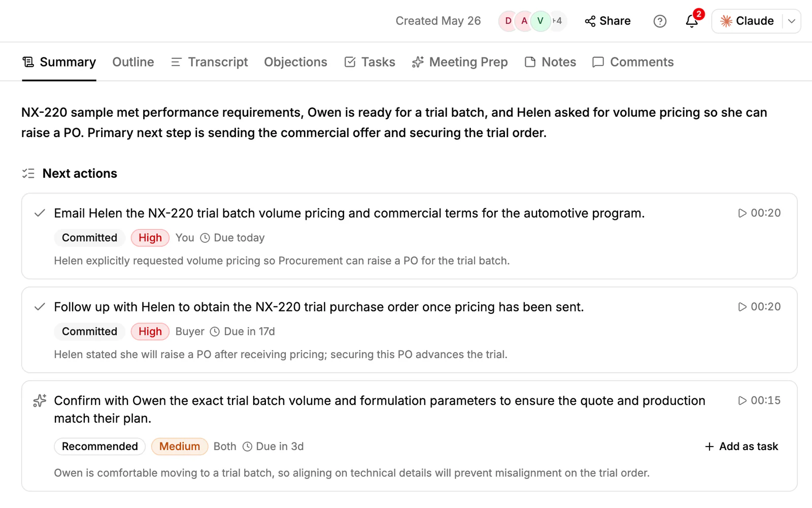The height and width of the screenshot is (508, 812).
Task: Click Add as task button
Action: pos(741,447)
